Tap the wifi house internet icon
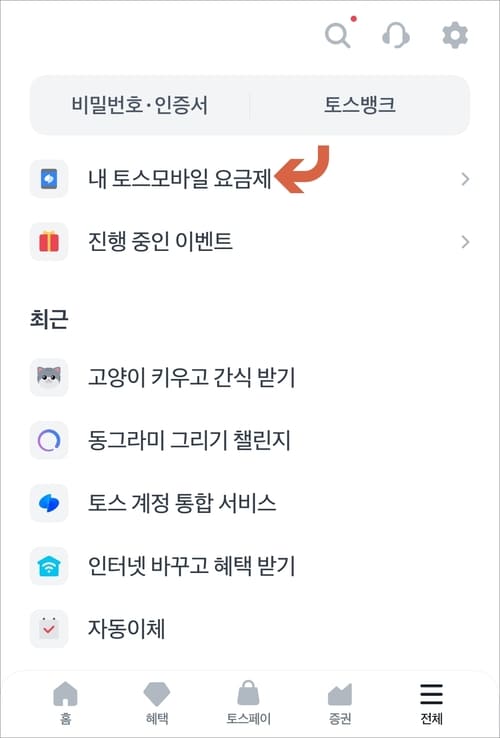This screenshot has width=500, height=738. point(49,566)
